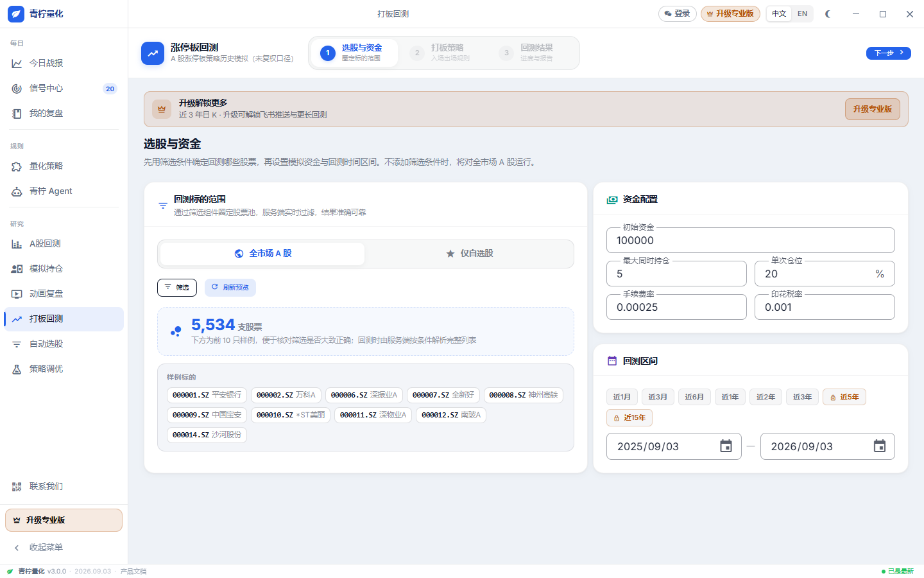This screenshot has width=924, height=578.
Task: Open 量化策略 sidebar item
Action: point(64,166)
